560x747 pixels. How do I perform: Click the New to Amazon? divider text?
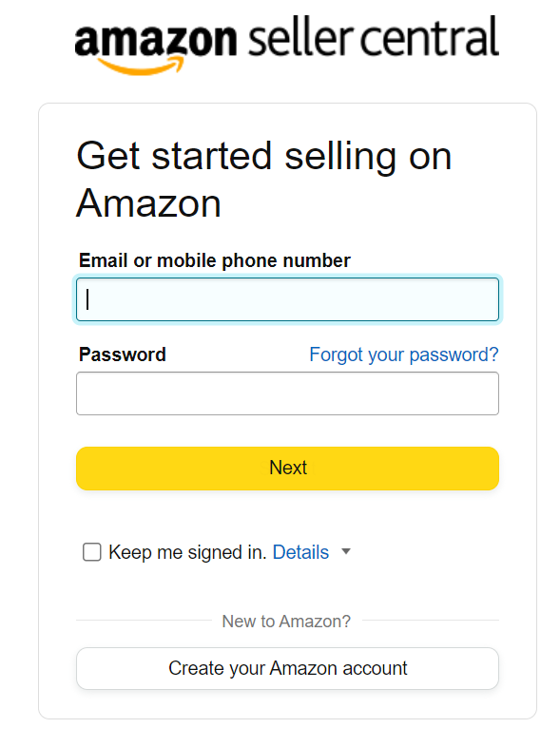(x=286, y=622)
